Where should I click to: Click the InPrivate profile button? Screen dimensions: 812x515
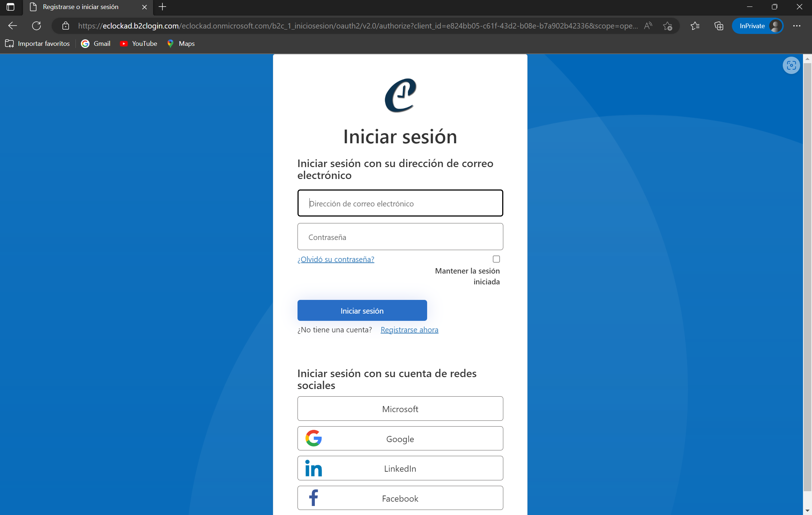[758, 26]
